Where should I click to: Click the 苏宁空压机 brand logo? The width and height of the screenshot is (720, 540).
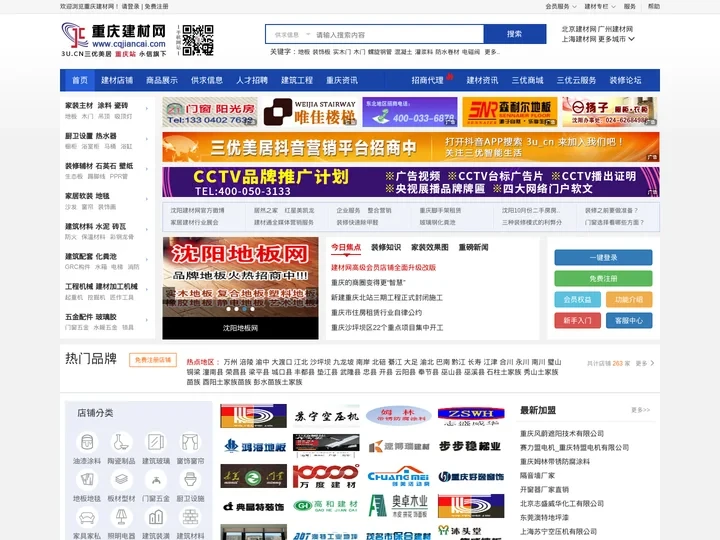click(x=326, y=416)
